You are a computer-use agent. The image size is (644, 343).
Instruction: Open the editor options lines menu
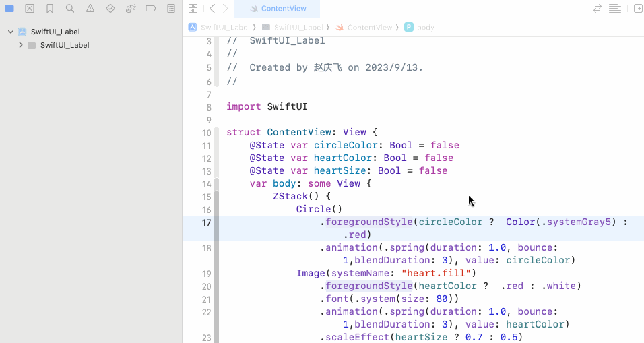614,9
